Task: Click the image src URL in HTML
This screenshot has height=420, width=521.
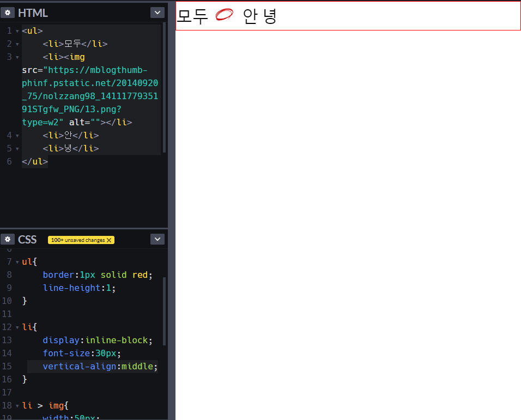Action: [x=90, y=96]
